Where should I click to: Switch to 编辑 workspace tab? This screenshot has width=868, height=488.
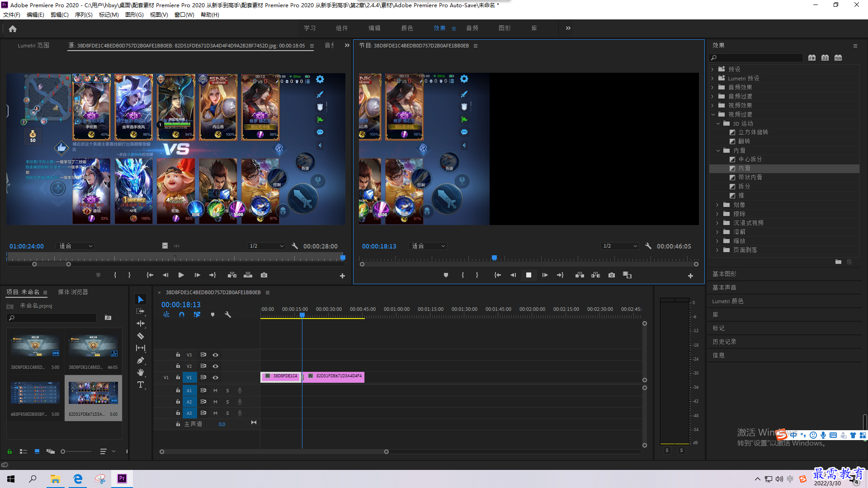click(x=374, y=28)
